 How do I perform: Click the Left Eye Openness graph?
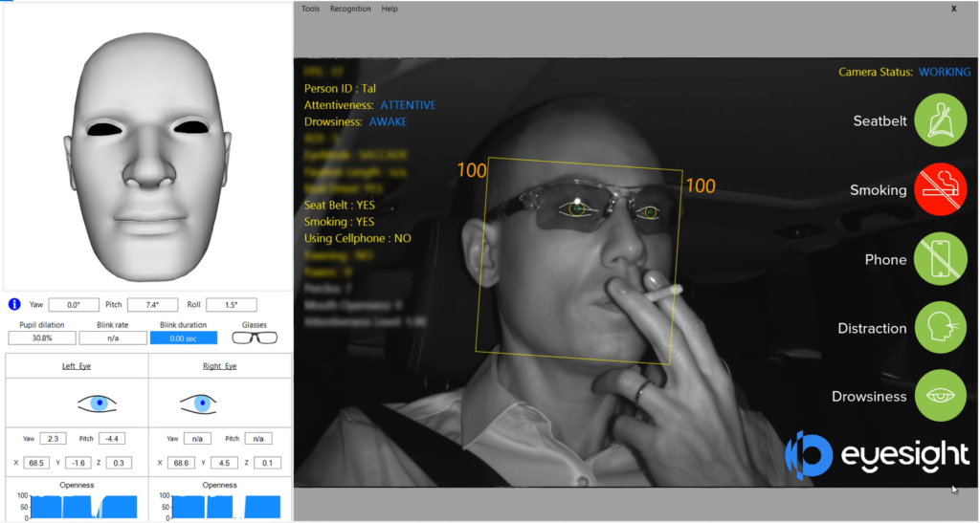click(78, 507)
